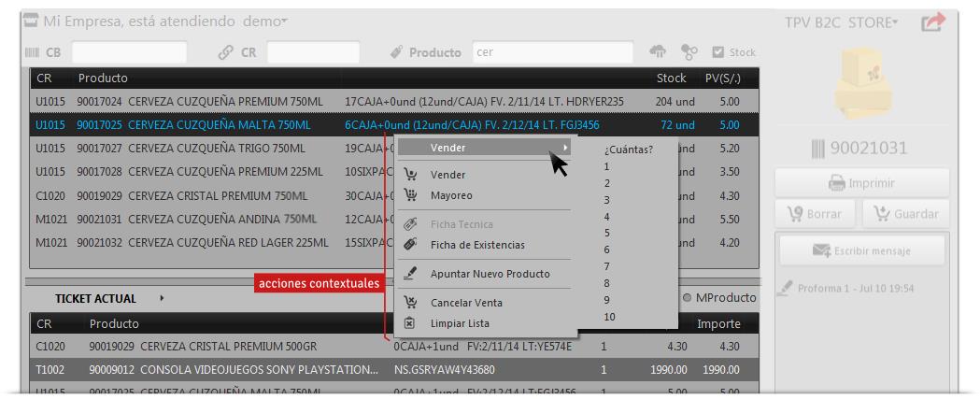
Task: Click the Borrar button
Action: 816,213
